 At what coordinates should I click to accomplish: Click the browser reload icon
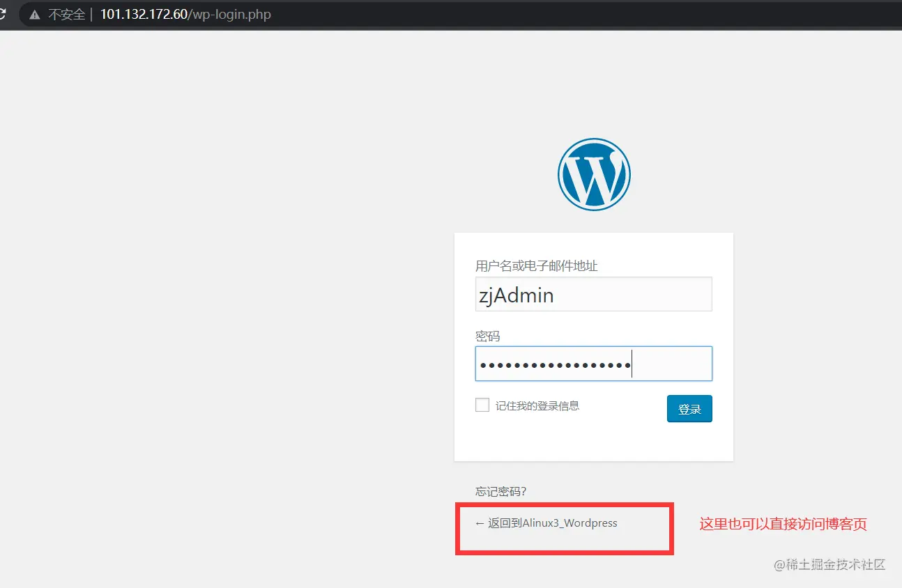3,14
